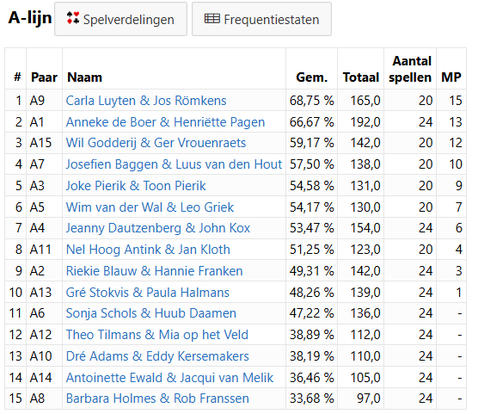Screen dimensions: 478x414
Task: Click Sonja Schols & Huub Daamen link
Action: click(151, 313)
